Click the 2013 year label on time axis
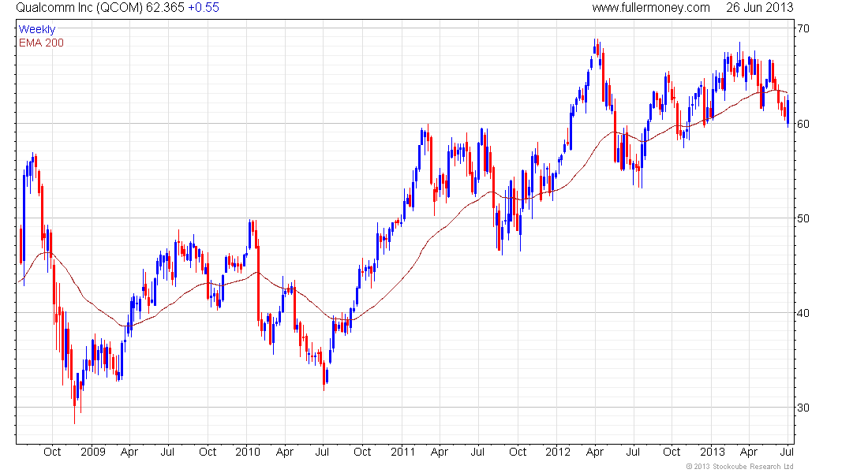Image resolution: width=868 pixels, height=473 pixels. (x=713, y=452)
